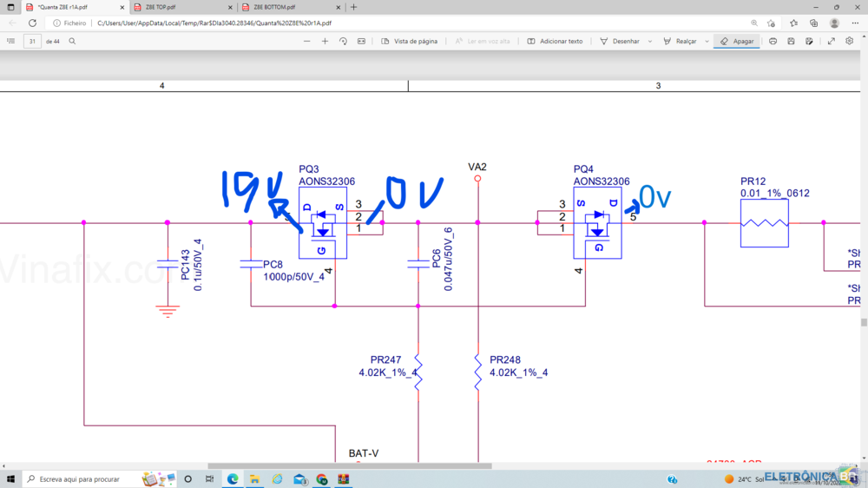This screenshot has height=488, width=868.
Task: Save the PDF with the disk icon
Action: click(x=791, y=41)
